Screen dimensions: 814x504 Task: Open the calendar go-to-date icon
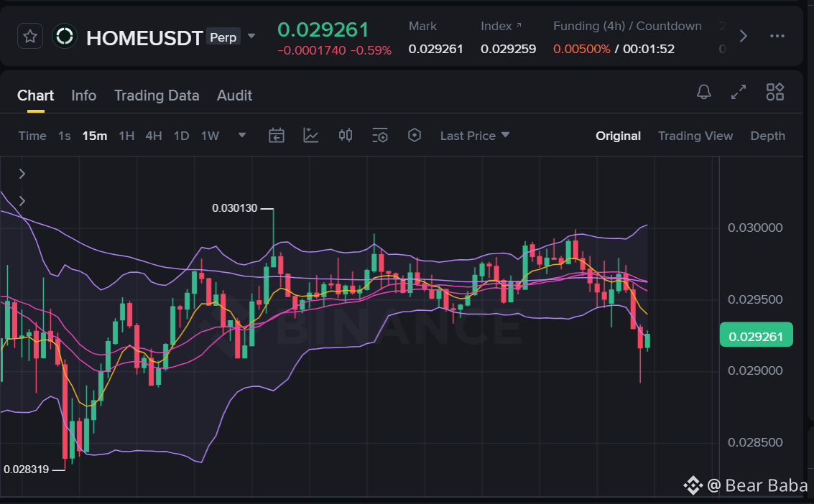coord(276,135)
